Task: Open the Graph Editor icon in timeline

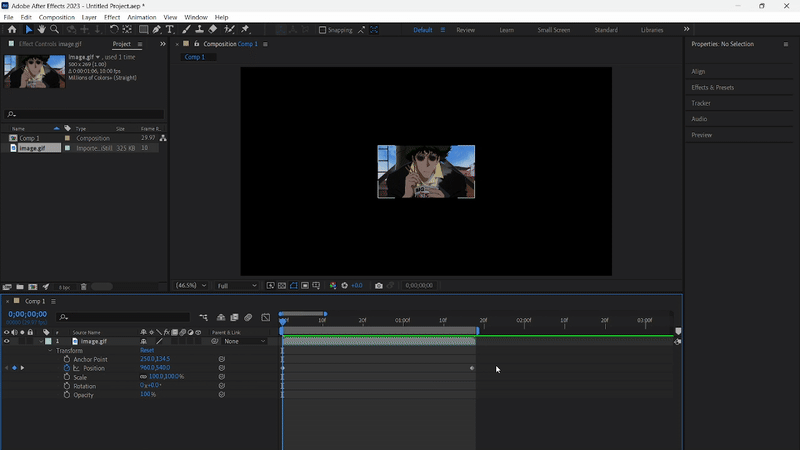Action: pos(266,317)
